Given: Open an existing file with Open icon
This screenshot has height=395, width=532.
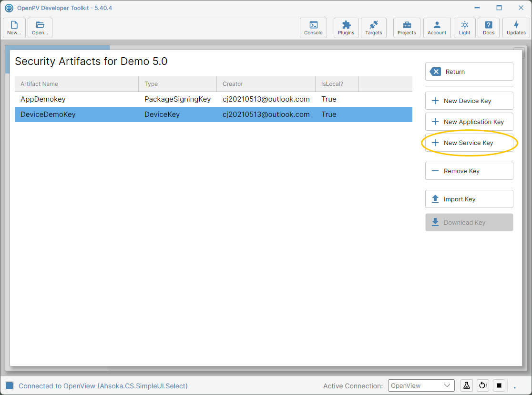Looking at the screenshot, I should [x=40, y=28].
